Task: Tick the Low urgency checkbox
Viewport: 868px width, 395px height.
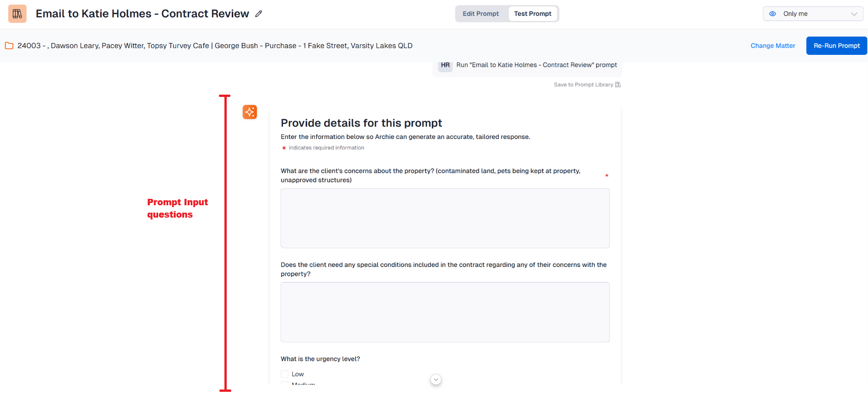Action: point(285,374)
